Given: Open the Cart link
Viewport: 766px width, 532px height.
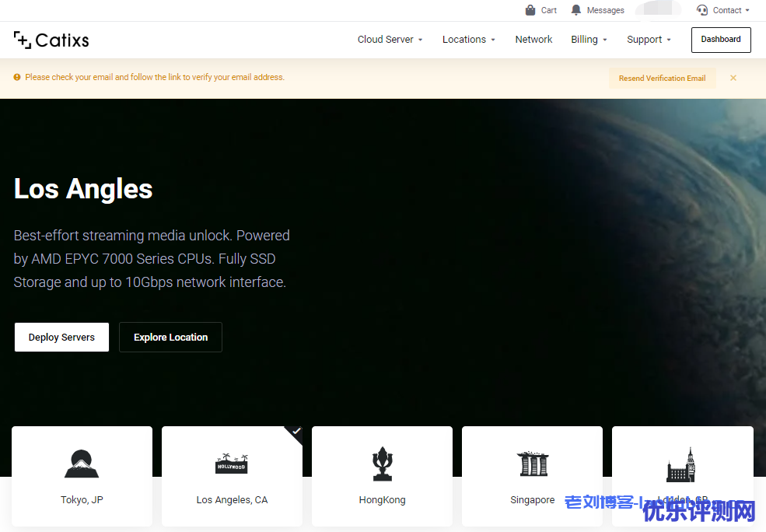Looking at the screenshot, I should point(548,10).
